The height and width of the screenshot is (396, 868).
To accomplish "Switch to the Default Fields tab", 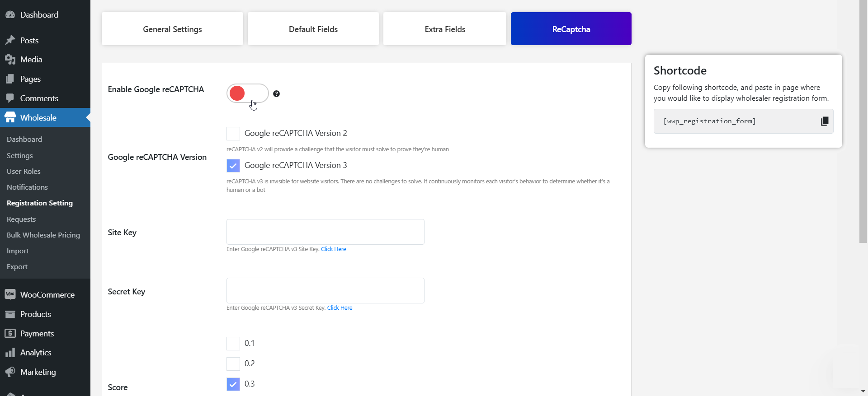I will [x=313, y=29].
